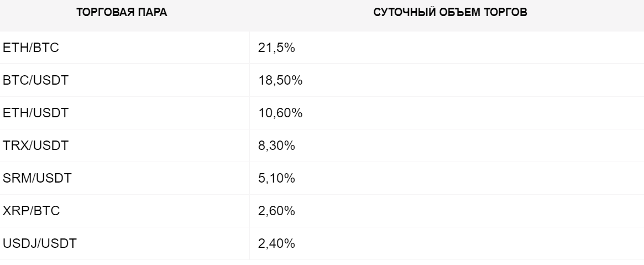Image resolution: width=644 pixels, height=265 pixels.
Task: Click the word ТОРГОВ in the header
Action: pyautogui.click(x=507, y=12)
